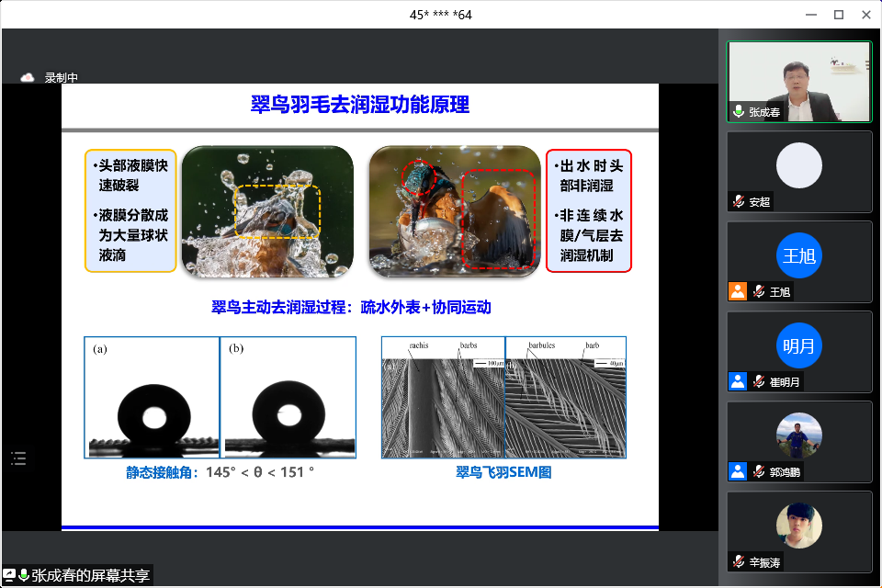Click the cloud recording icon
This screenshot has height=588, width=882.
pos(28,78)
